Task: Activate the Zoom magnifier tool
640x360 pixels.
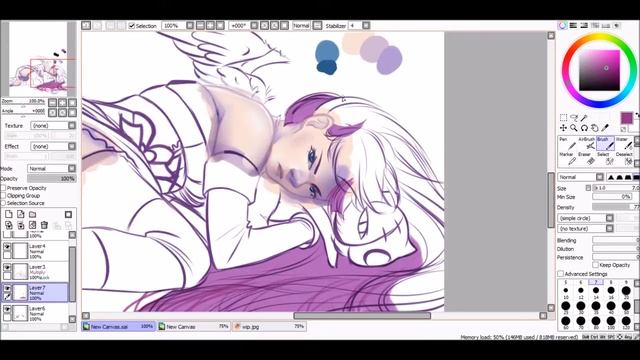Action: click(574, 128)
